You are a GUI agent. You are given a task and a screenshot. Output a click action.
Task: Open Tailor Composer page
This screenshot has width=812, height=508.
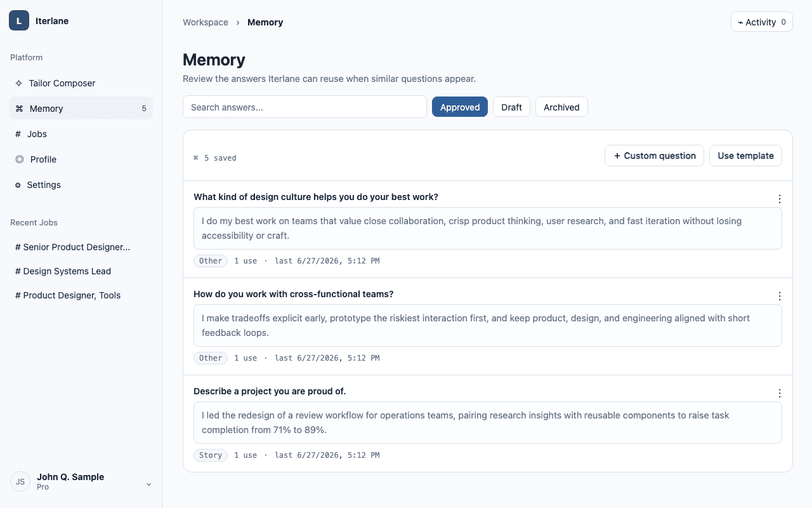81,83
